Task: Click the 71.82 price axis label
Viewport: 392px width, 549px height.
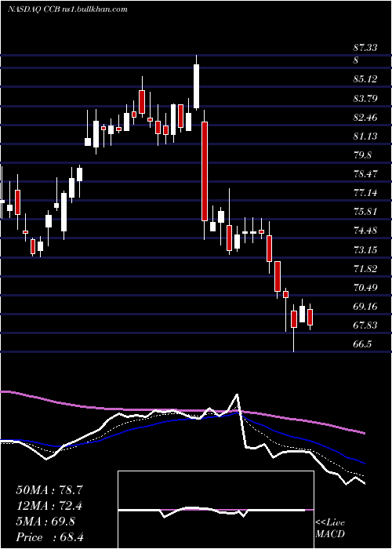Action: [365, 269]
